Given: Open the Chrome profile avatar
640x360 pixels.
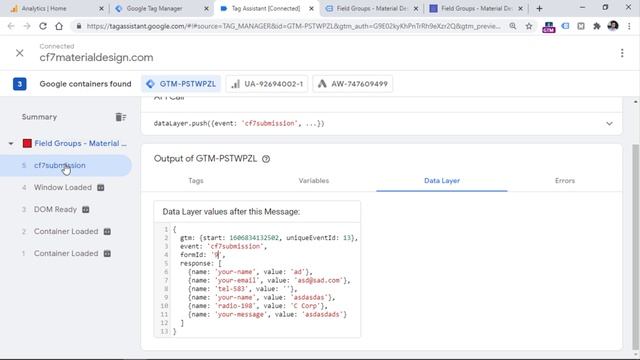Looking at the screenshot, I should (x=613, y=26).
